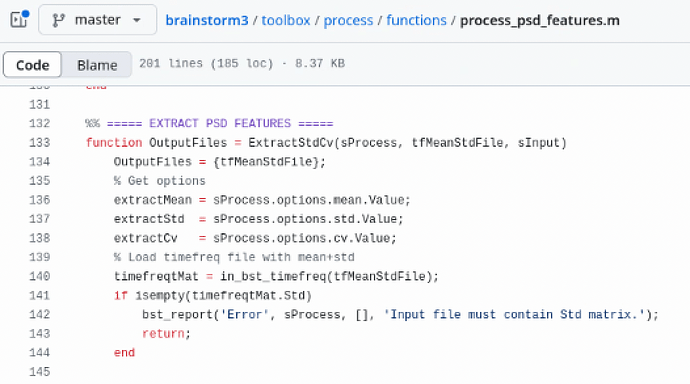
Task: Go to the process folder breadcrumb
Action: [x=348, y=20]
